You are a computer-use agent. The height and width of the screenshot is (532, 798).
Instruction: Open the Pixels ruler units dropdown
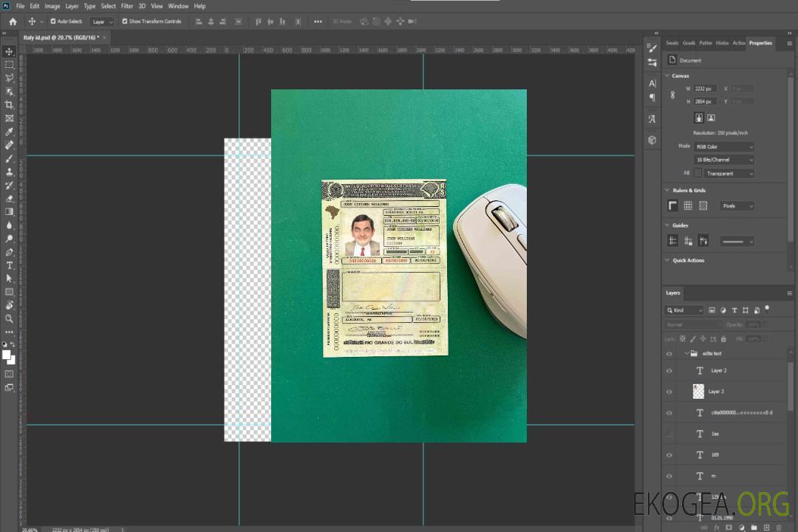point(737,205)
